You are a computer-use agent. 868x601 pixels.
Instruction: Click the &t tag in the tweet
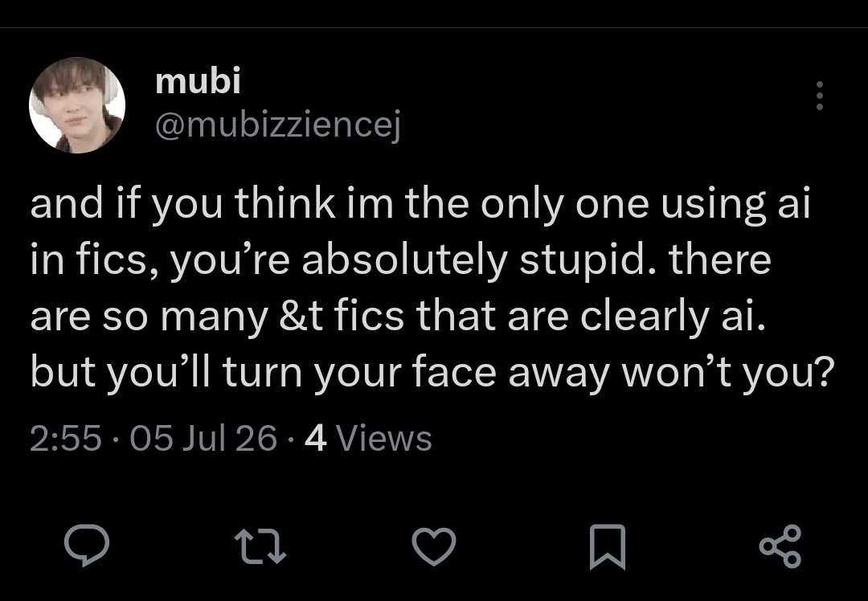click(301, 317)
